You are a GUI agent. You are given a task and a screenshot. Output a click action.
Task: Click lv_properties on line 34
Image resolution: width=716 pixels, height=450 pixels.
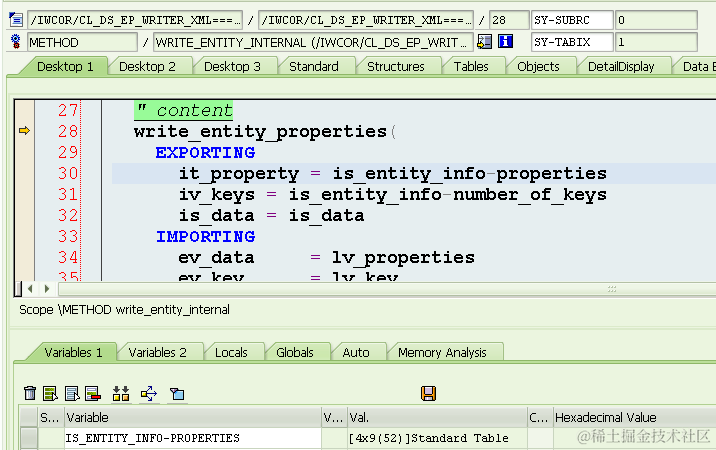(403, 258)
